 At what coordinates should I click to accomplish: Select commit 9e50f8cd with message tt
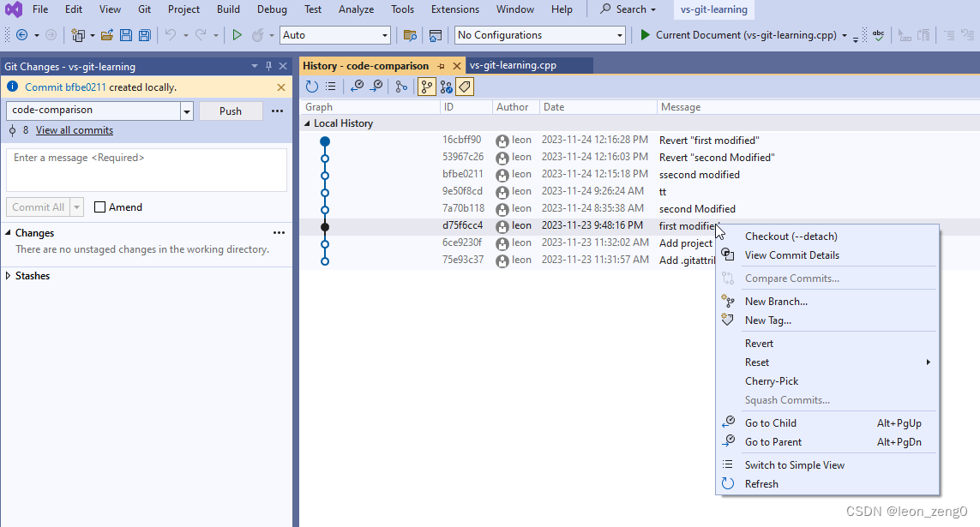pyautogui.click(x=640, y=192)
